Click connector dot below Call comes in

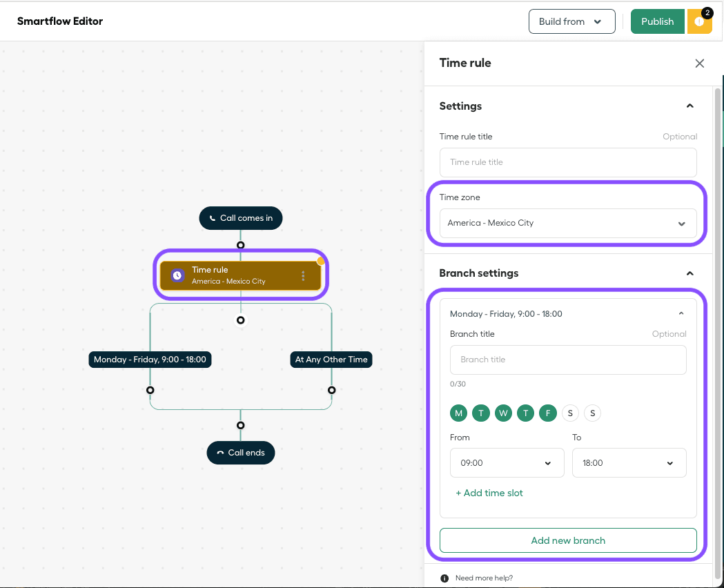(240, 245)
